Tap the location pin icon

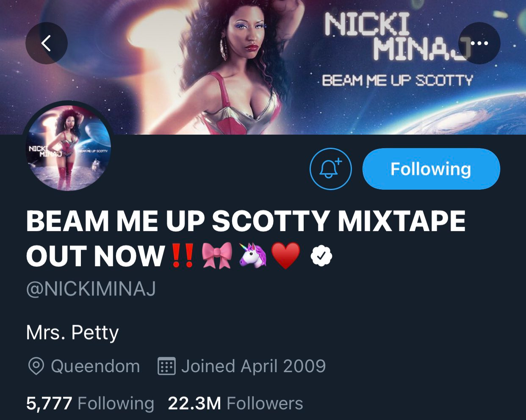(x=36, y=366)
